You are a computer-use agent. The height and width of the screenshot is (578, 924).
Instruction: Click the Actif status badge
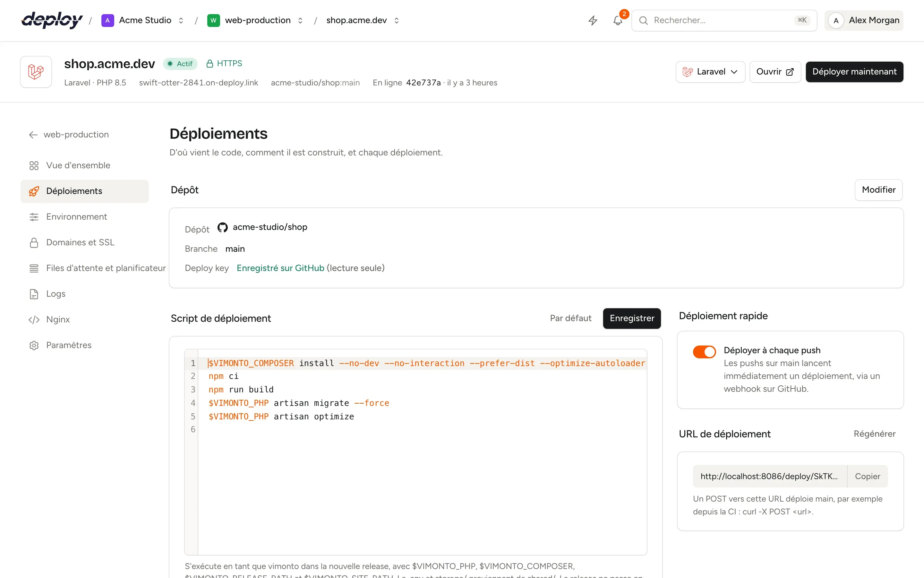point(180,64)
